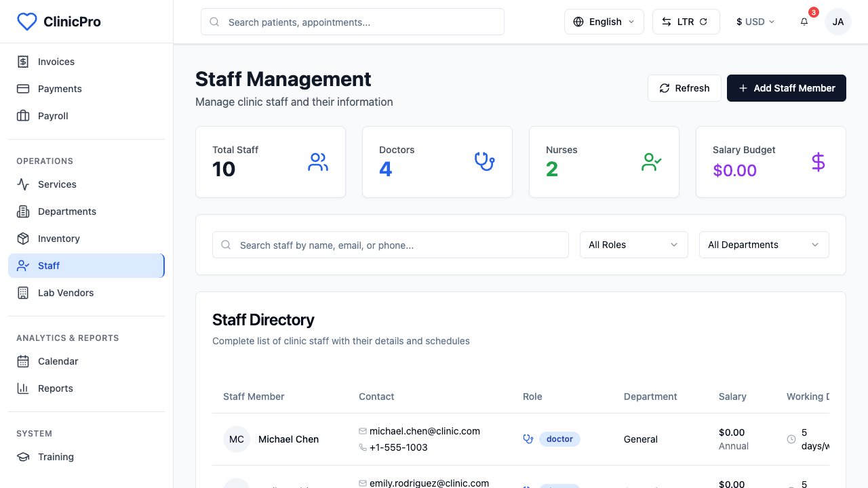Screen dimensions: 868x488
Task: Click magnifier icon in staff search
Action: (x=226, y=245)
